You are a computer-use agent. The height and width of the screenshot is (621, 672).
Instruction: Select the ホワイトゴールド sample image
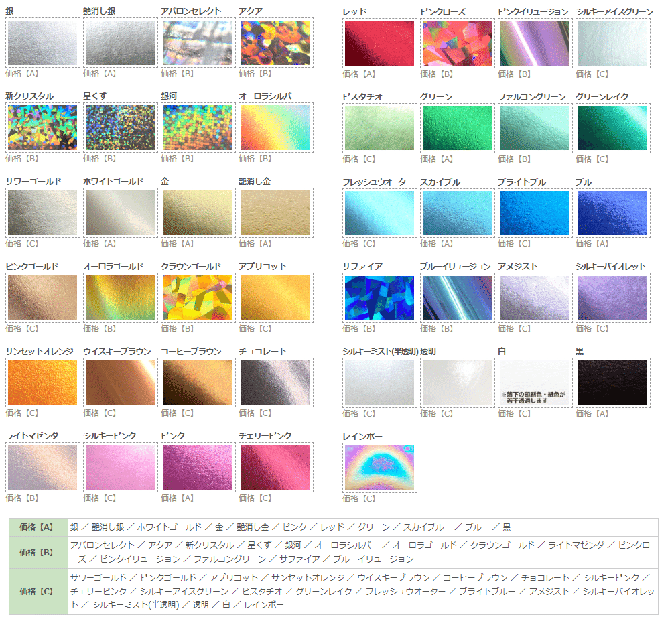coord(120,212)
